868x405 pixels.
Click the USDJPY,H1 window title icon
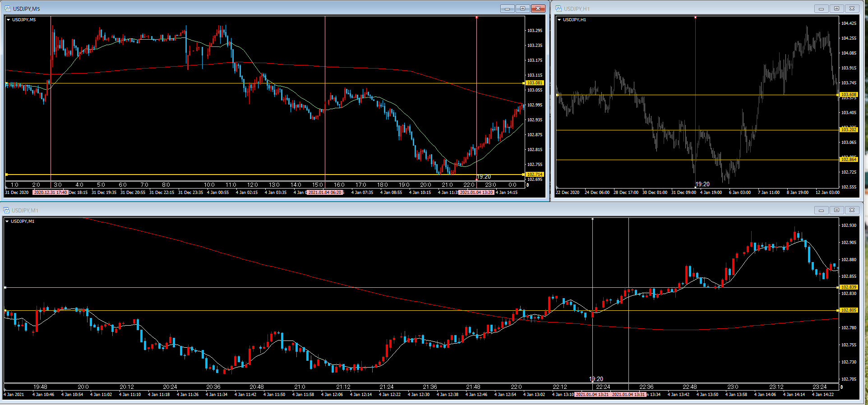point(559,9)
